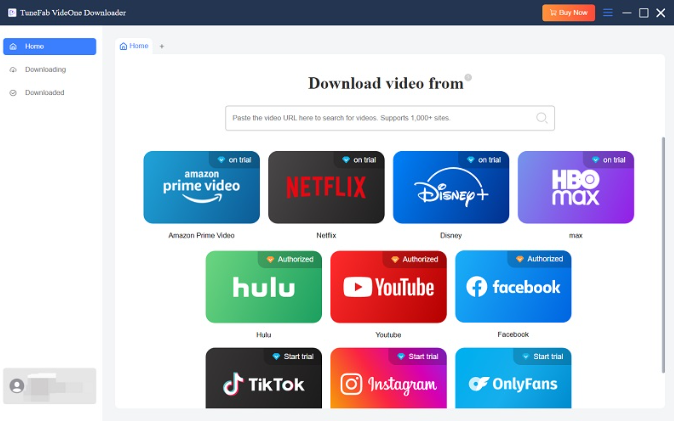Screen dimensions: 674x422
Task: Open the Hulu service tile
Action: point(263,287)
